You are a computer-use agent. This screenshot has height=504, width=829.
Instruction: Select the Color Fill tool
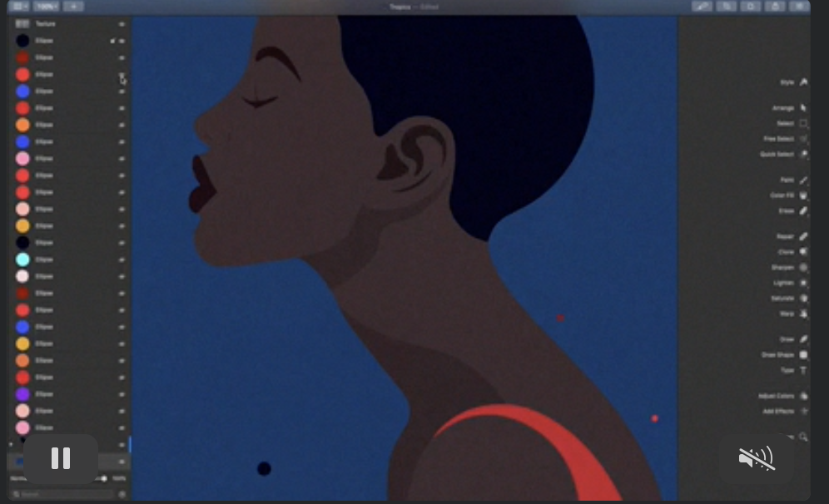tap(803, 195)
